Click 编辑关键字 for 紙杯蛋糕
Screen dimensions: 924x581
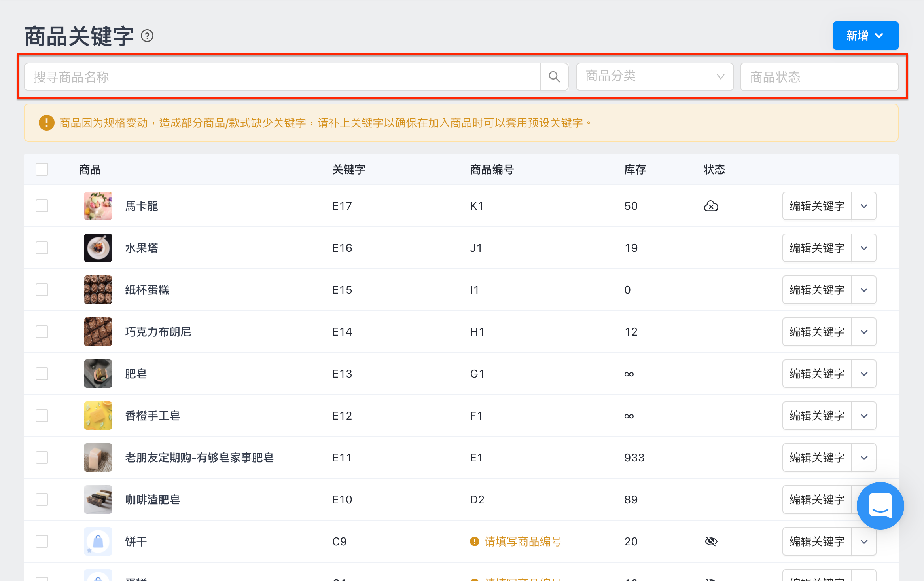pos(817,290)
